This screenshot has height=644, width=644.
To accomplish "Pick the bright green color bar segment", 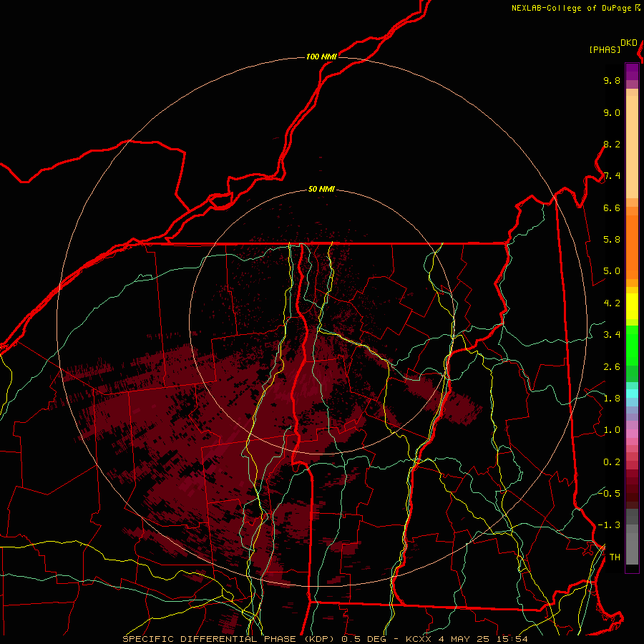I will point(632,344).
